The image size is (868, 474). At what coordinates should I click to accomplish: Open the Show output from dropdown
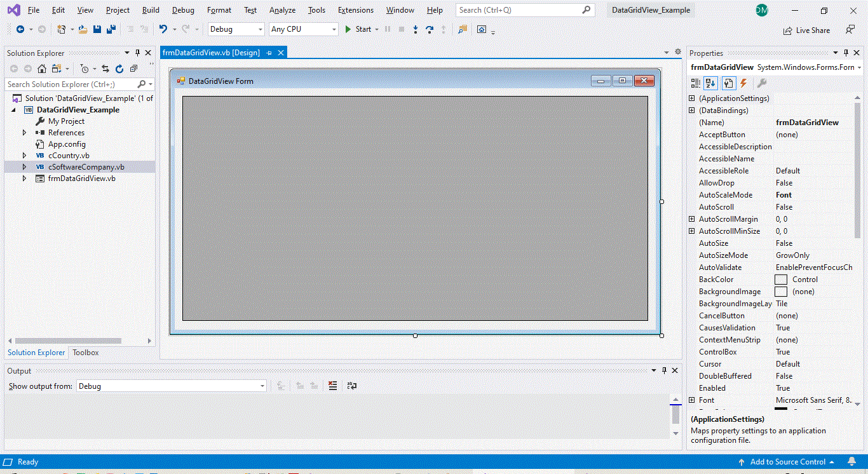click(x=261, y=386)
